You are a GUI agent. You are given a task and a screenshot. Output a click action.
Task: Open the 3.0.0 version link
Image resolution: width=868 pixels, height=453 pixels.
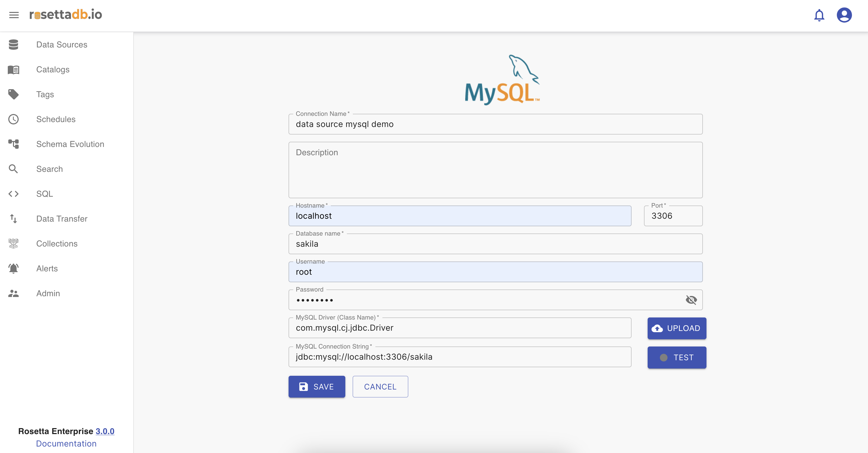[105, 431]
